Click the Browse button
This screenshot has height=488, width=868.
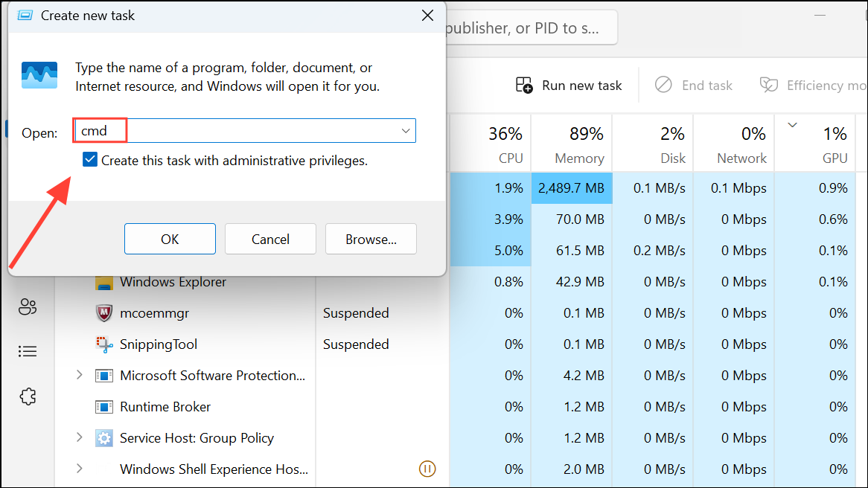click(371, 239)
